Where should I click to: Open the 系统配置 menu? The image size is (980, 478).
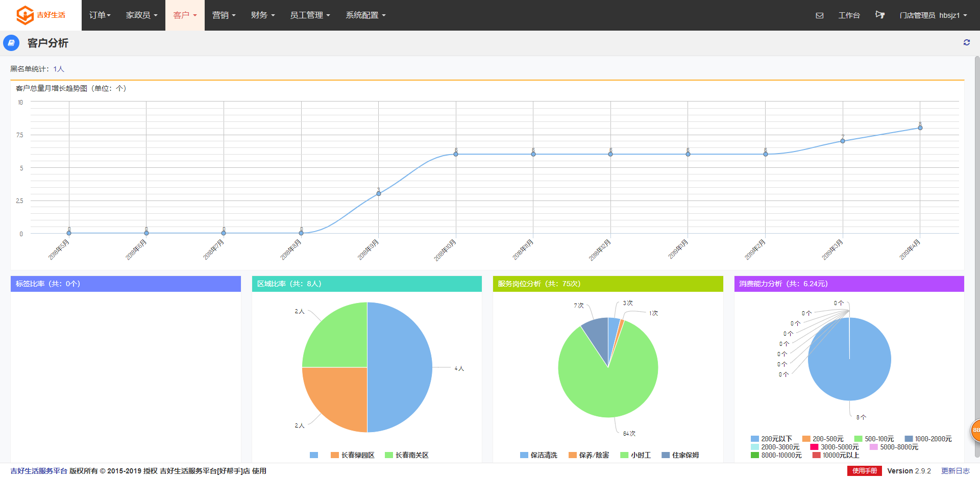[366, 15]
